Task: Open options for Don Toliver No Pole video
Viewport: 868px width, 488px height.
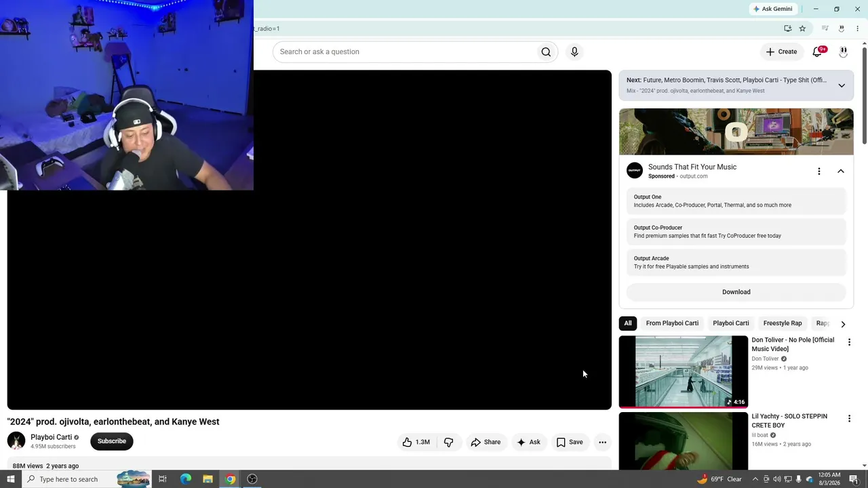Action: (849, 342)
